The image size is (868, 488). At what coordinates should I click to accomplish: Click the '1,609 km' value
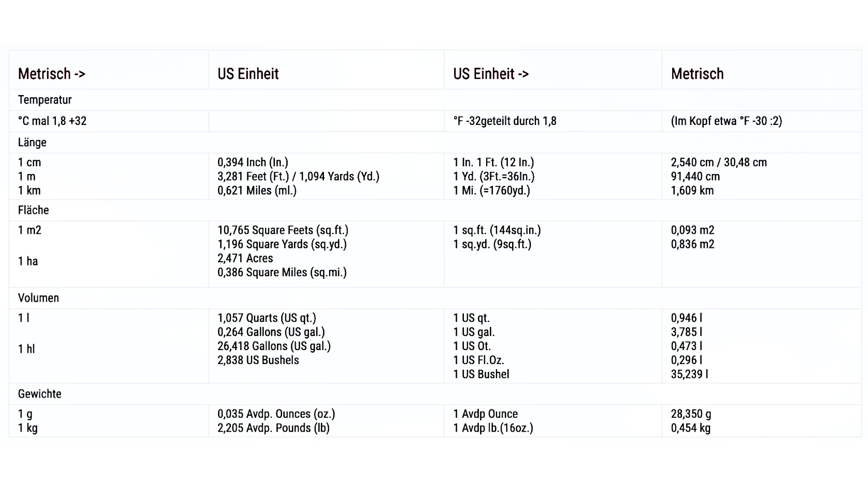click(692, 190)
